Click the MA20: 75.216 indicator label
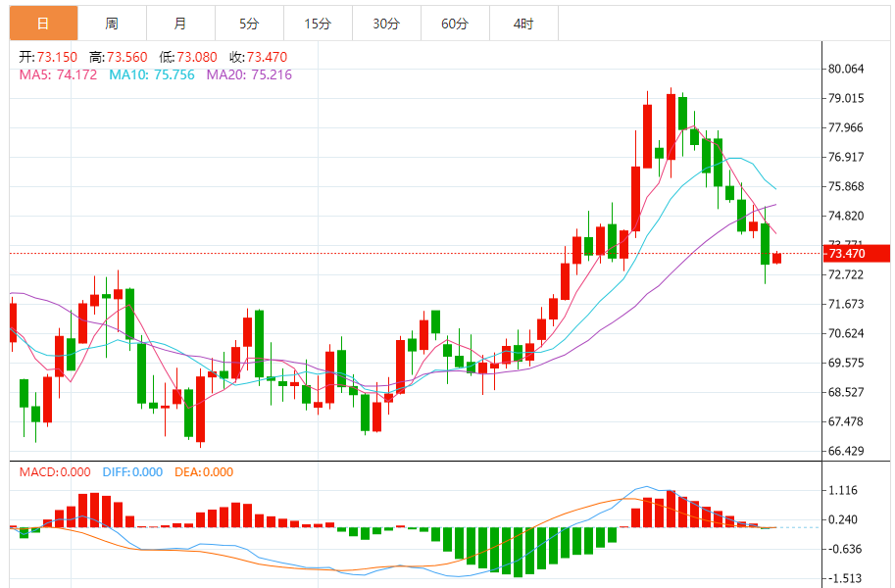895x588 pixels. [x=249, y=74]
